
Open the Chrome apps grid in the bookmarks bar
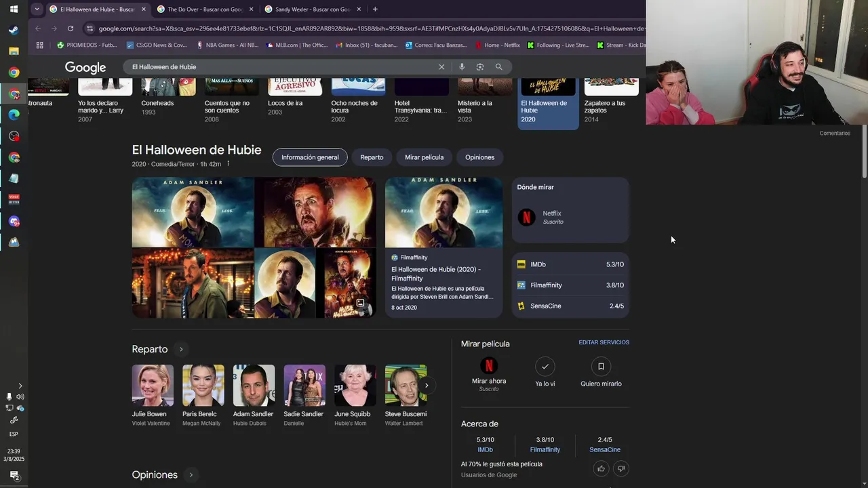(40, 45)
